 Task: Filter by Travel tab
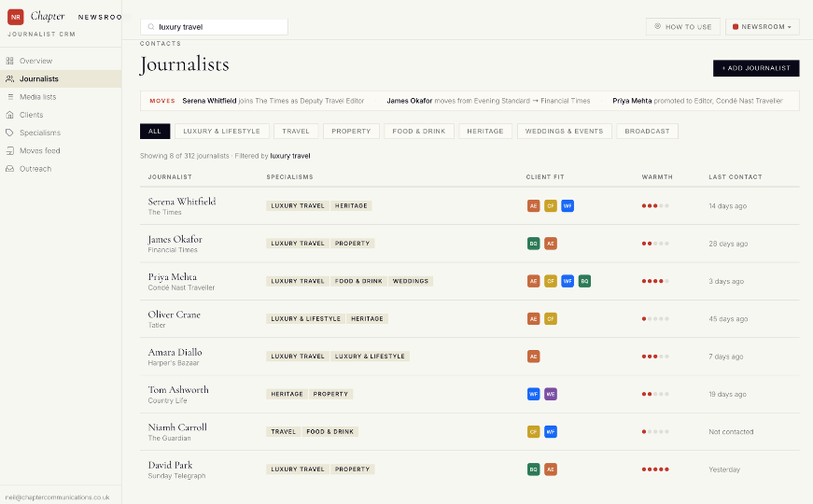pos(296,132)
